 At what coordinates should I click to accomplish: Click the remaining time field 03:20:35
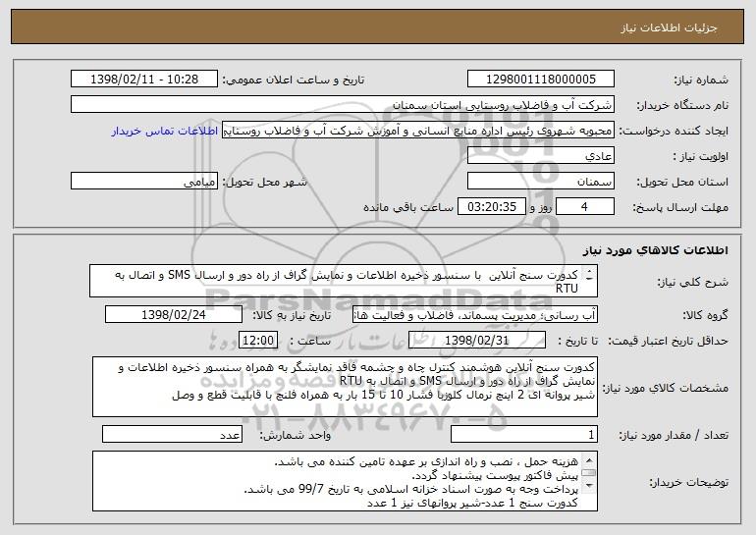(x=491, y=207)
